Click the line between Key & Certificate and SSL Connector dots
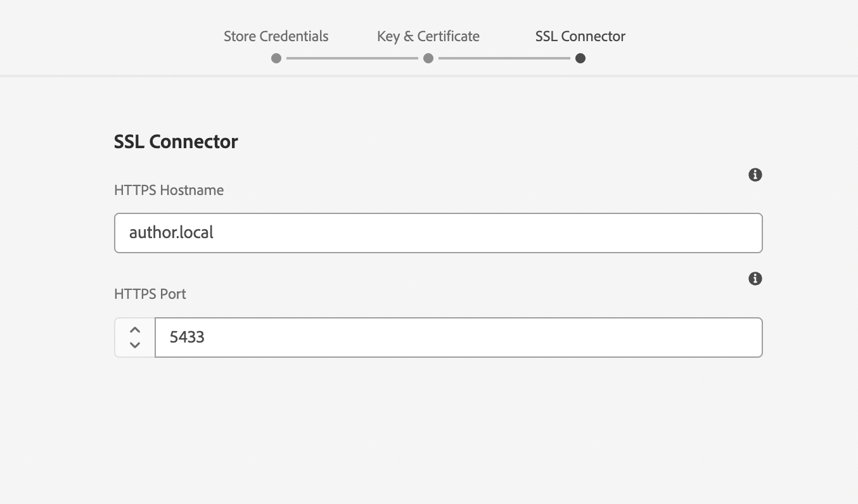Screen dimensions: 858x504 point(504,58)
